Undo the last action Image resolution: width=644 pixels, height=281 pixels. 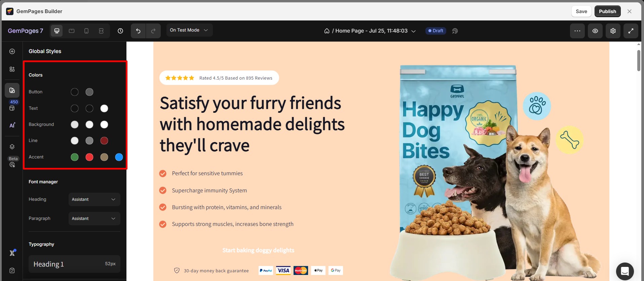point(138,31)
